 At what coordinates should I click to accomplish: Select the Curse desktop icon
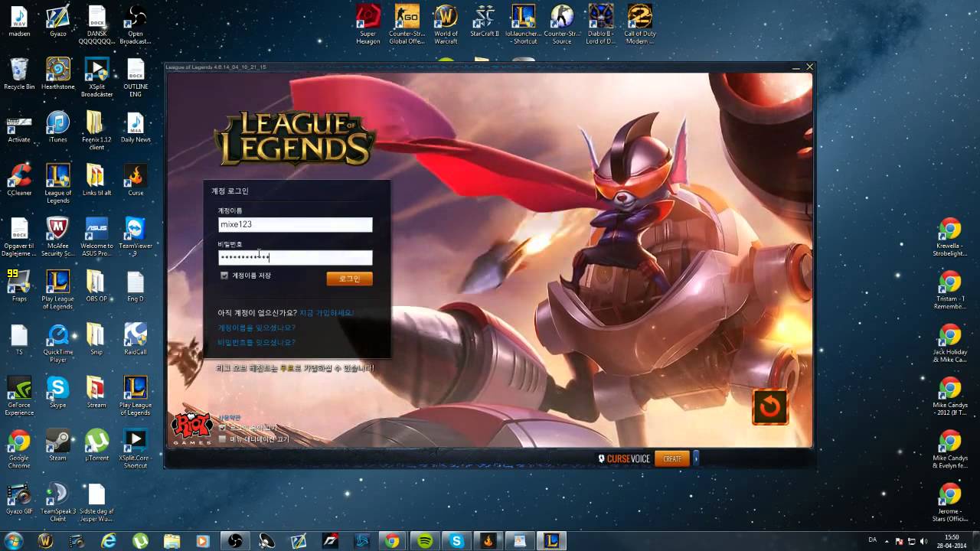pyautogui.click(x=136, y=180)
